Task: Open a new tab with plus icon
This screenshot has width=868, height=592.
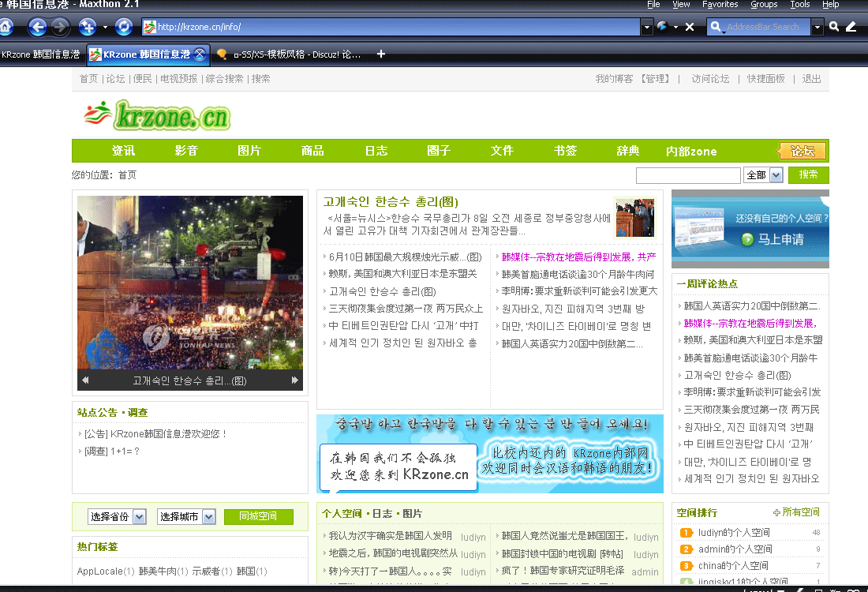Action: coord(381,54)
